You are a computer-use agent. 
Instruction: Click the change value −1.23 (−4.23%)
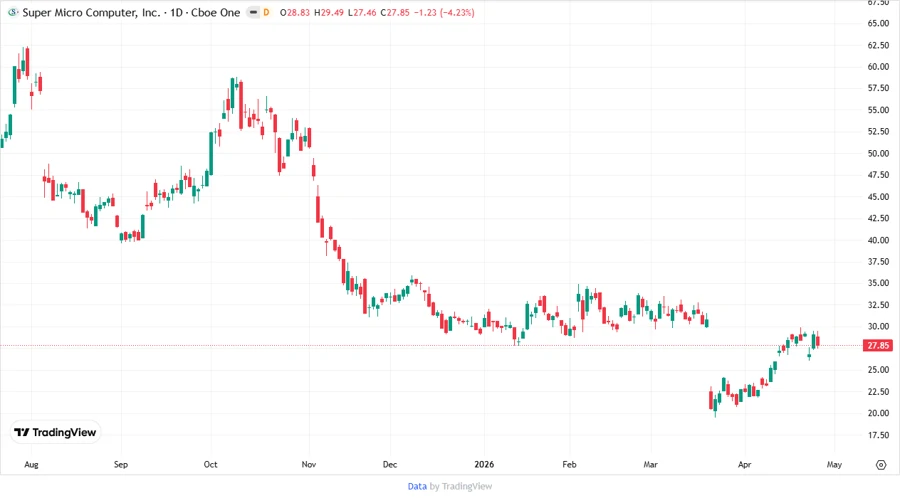click(444, 12)
